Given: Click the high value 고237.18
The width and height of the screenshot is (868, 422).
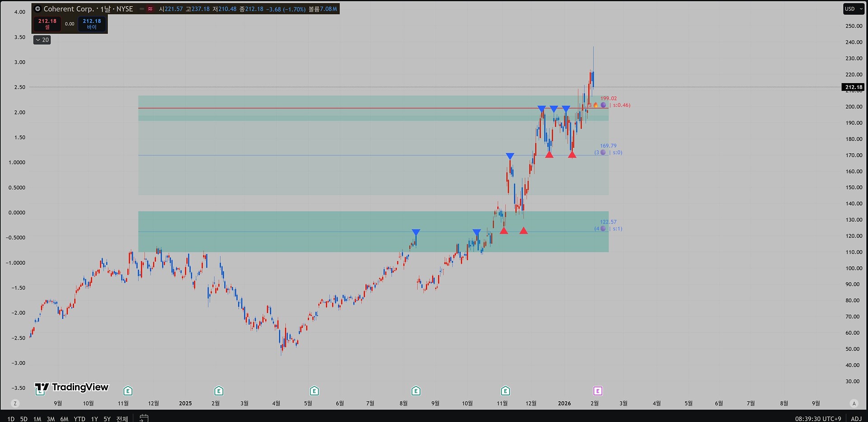Looking at the screenshot, I should tap(198, 9).
